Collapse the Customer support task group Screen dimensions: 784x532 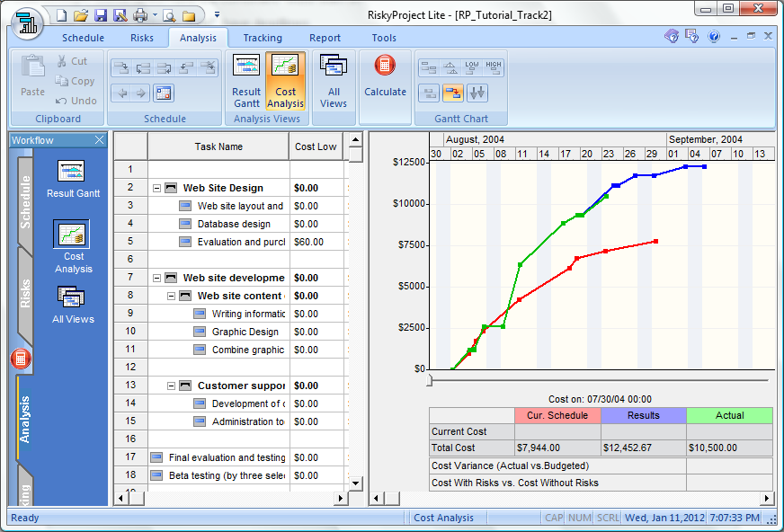(x=172, y=386)
